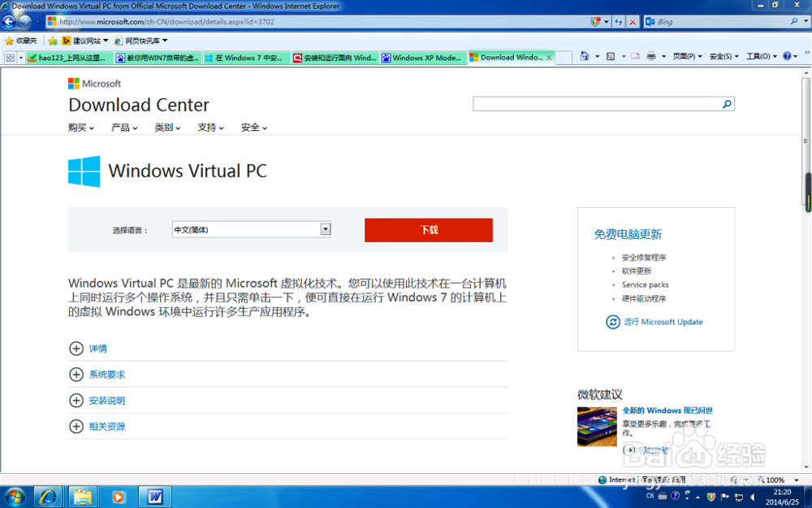Open the 产品 navigation dropdown
This screenshot has height=508, width=812.
[124, 127]
